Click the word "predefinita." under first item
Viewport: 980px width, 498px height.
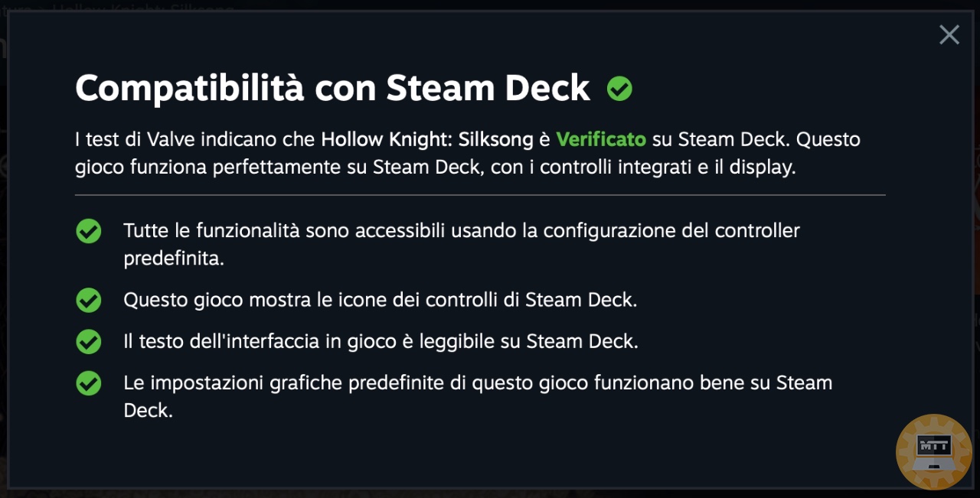tap(174, 259)
